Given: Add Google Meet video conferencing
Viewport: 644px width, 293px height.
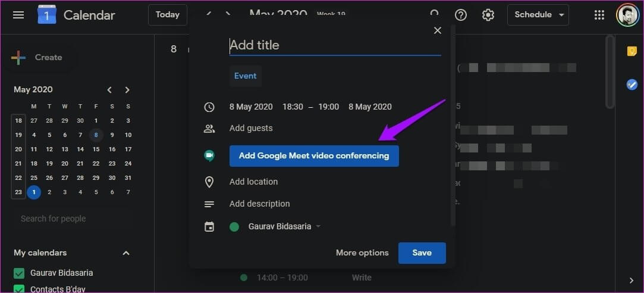Looking at the screenshot, I should 314,156.
